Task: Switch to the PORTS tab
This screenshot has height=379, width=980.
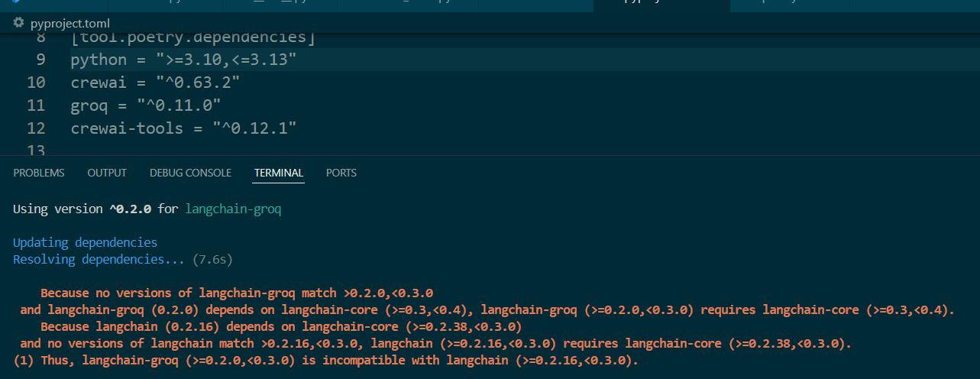Action: (341, 173)
